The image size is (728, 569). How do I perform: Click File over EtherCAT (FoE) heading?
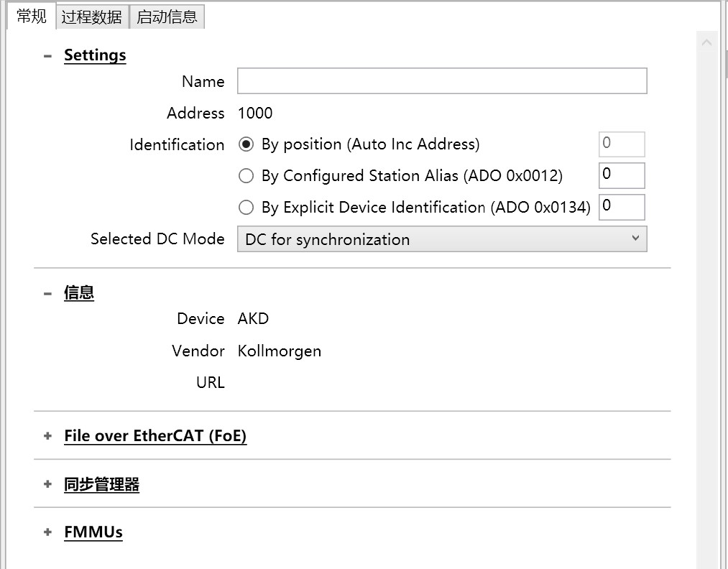[x=155, y=436]
